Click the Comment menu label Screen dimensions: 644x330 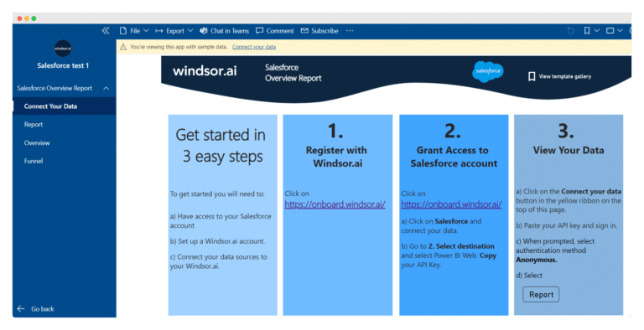click(280, 31)
